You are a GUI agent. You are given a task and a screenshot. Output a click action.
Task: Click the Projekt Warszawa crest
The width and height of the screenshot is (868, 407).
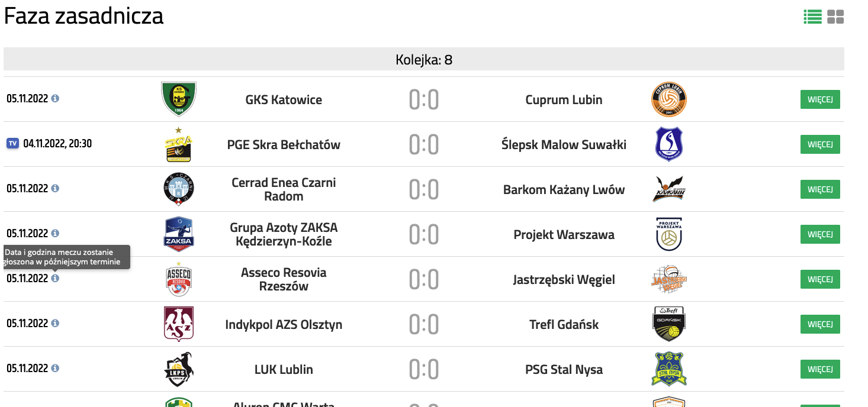click(669, 234)
